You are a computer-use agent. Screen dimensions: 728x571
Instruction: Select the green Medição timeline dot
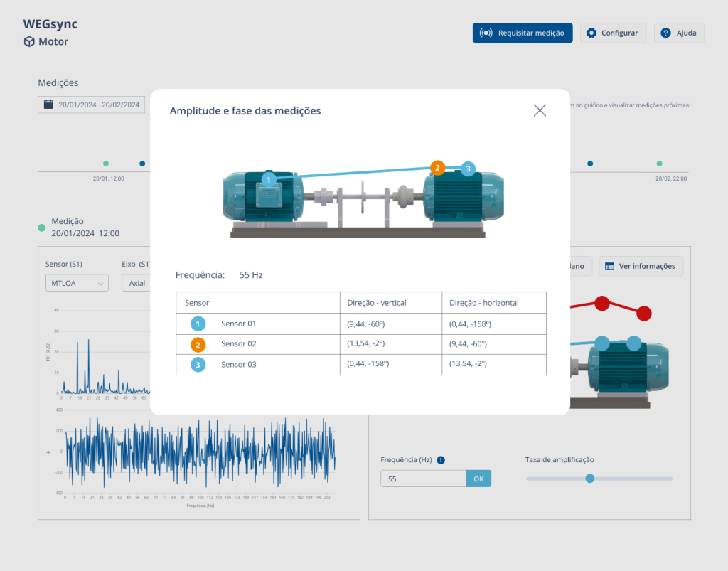pos(107,164)
